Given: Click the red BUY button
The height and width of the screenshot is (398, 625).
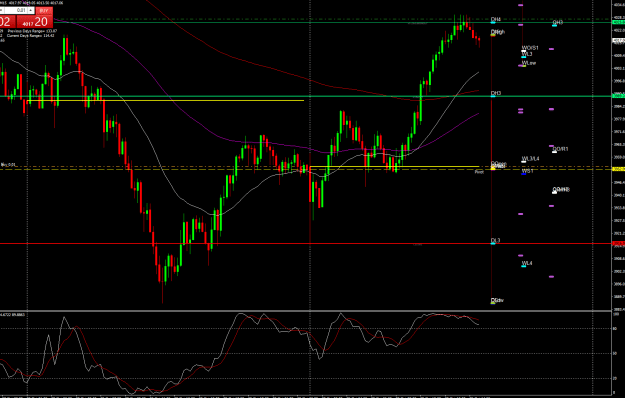Looking at the screenshot, I should coord(44,10).
